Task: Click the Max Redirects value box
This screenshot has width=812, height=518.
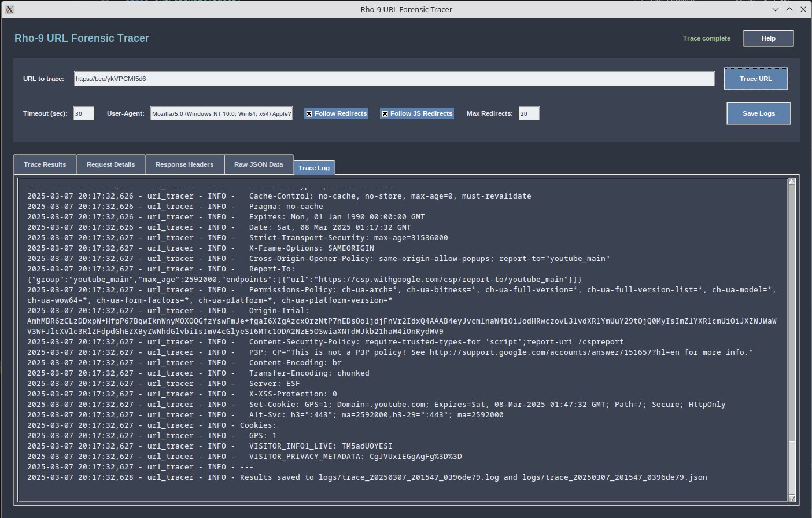Action: click(x=528, y=113)
